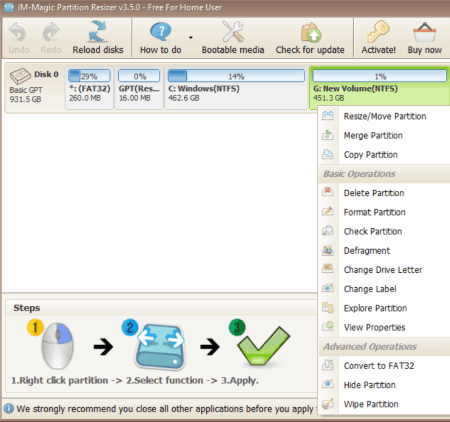Click the app icon in the title bar
Viewport: 450px width, 422px height.
(x=8, y=7)
